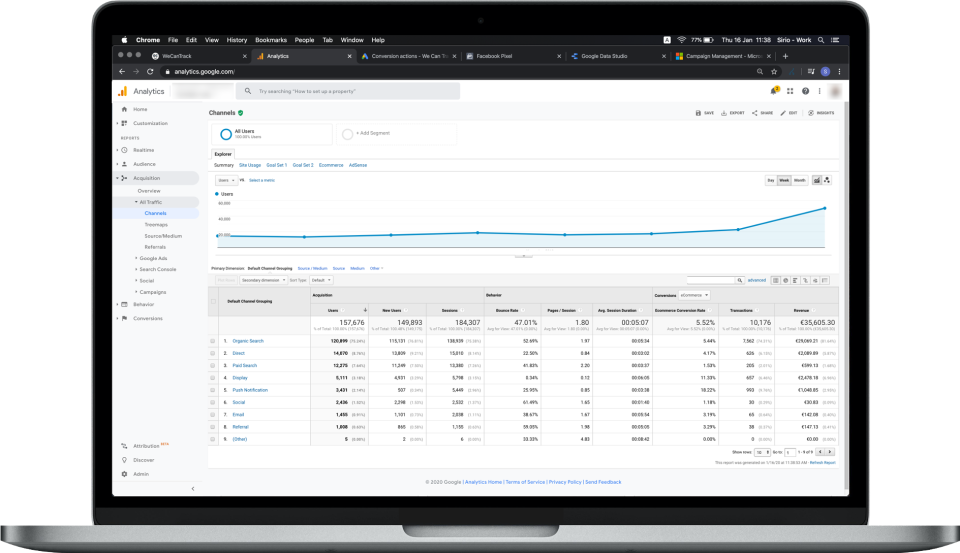Set chart granularity to Month

pyautogui.click(x=800, y=180)
